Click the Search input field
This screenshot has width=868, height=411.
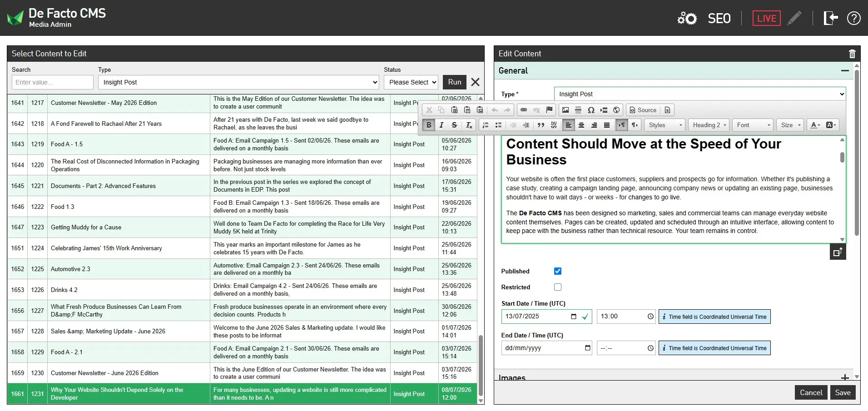(x=53, y=82)
